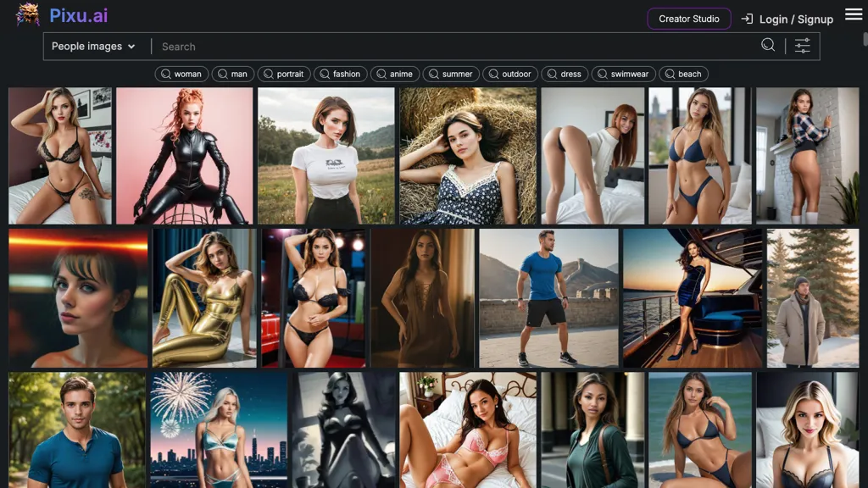
Task: Click the login arrow icon beside Login / Signup
Action: coord(746,19)
